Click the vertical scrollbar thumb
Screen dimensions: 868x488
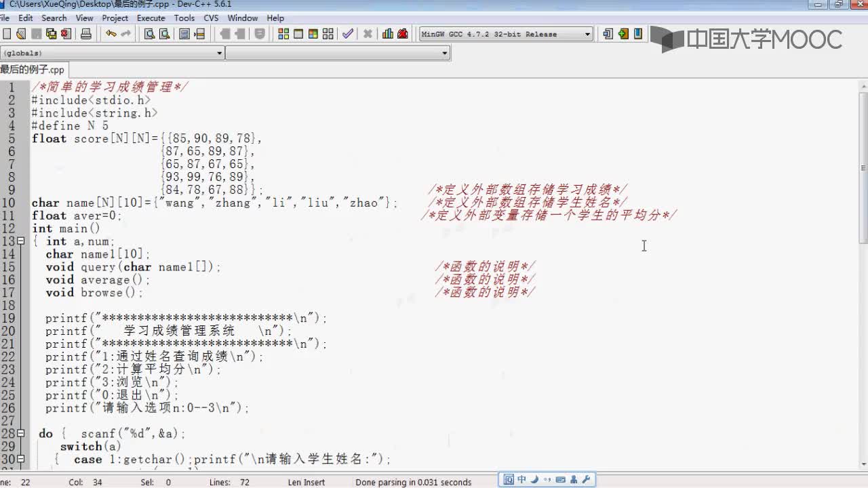click(863, 168)
